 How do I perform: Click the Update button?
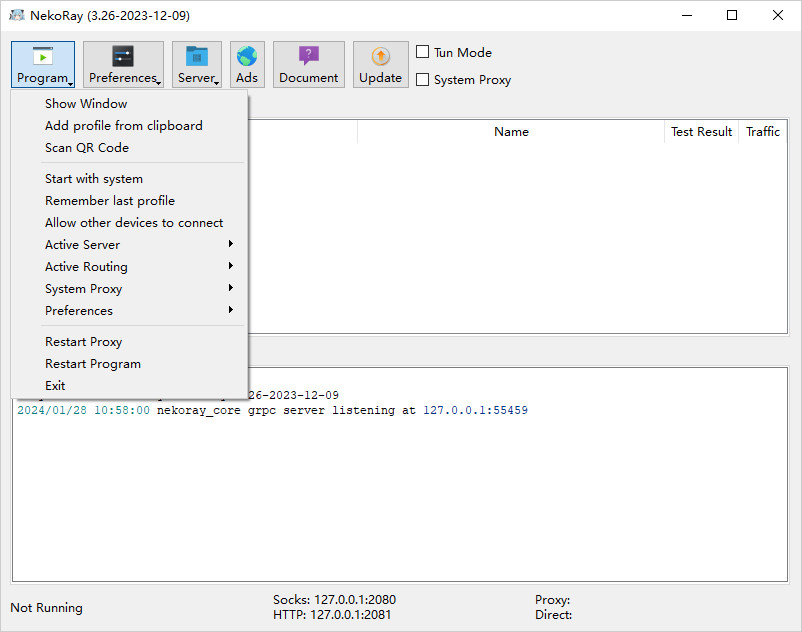[381, 64]
